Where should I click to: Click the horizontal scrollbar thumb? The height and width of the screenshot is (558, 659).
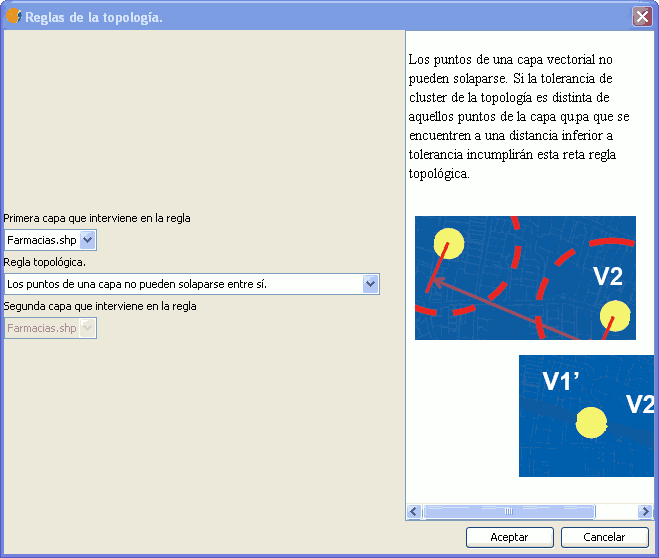[509, 511]
